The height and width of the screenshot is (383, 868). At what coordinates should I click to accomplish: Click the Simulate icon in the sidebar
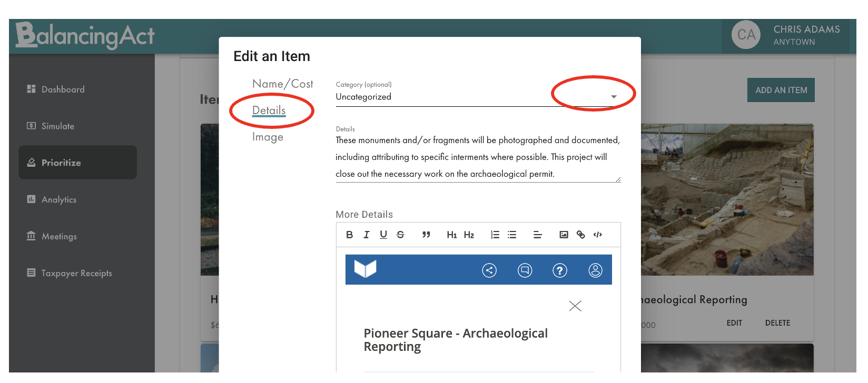pyautogui.click(x=31, y=126)
